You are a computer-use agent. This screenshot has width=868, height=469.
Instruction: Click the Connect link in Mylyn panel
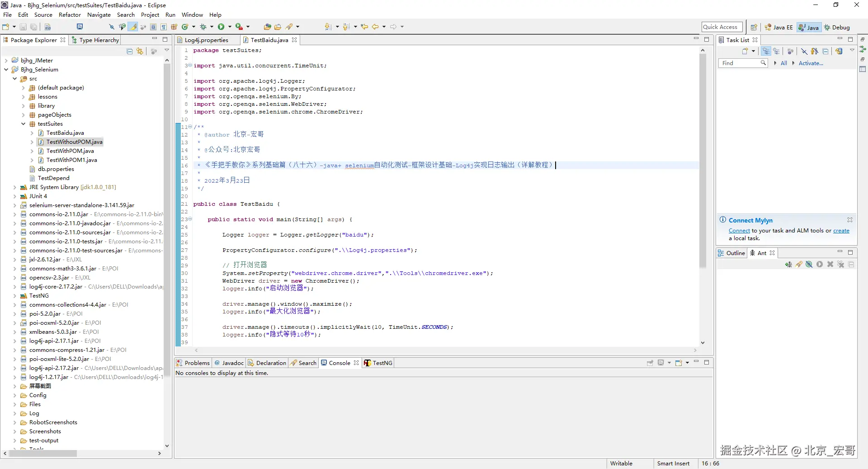[x=739, y=231]
